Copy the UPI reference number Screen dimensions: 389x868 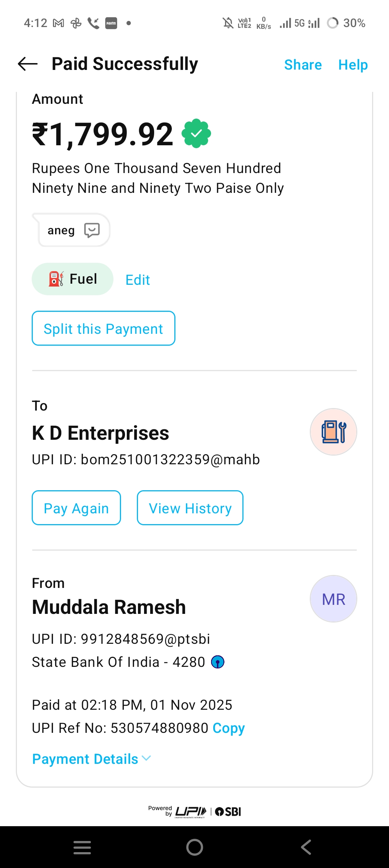tap(229, 728)
